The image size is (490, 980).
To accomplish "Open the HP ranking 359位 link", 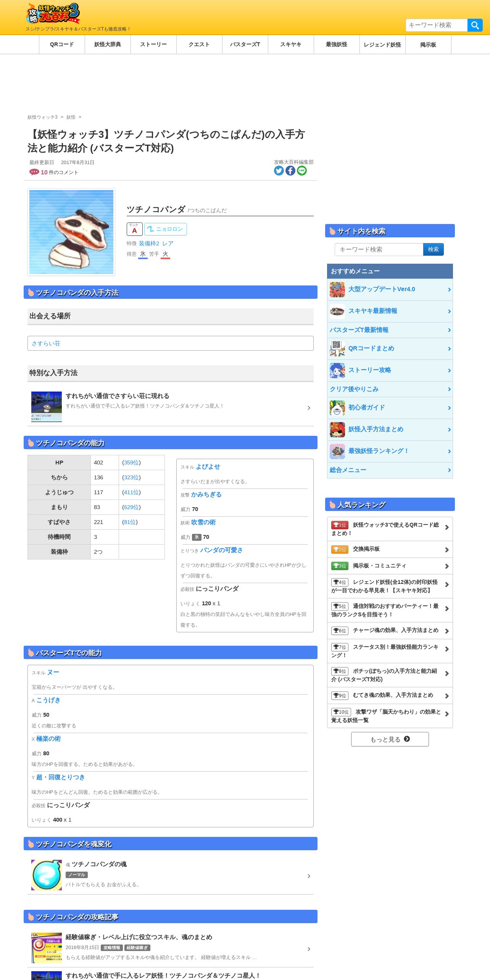I will 131,463.
